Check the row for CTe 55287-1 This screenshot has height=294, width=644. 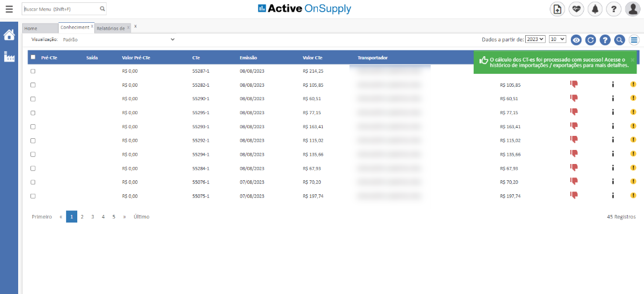(33, 71)
